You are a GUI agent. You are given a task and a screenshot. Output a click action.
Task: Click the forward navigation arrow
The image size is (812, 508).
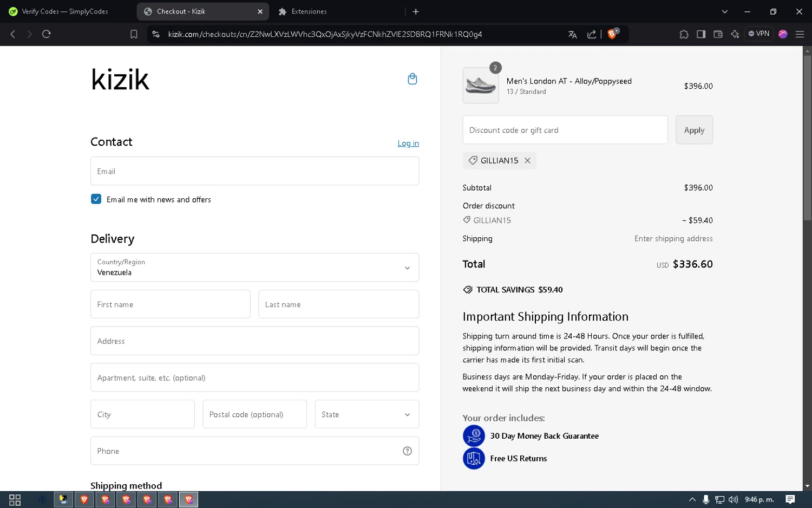tap(29, 34)
